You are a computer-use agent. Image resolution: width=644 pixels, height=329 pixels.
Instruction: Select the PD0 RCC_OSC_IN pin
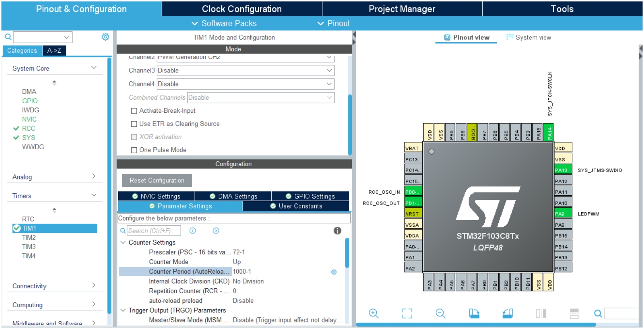coord(413,192)
